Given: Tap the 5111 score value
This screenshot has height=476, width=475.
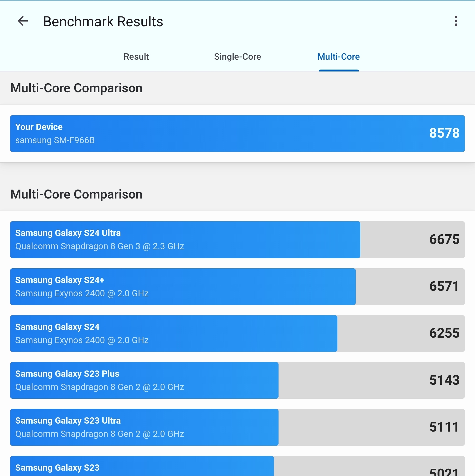Looking at the screenshot, I should [x=444, y=427].
